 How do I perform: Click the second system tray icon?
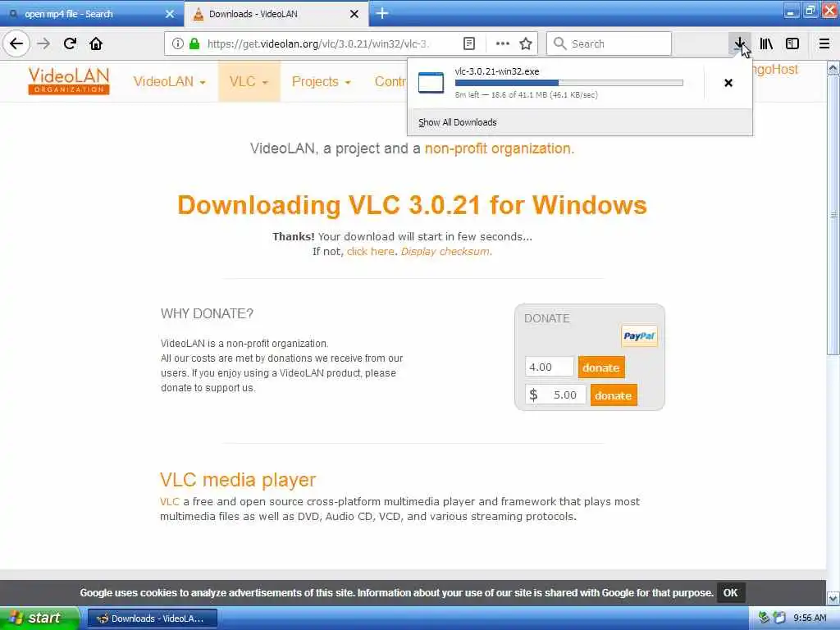(x=779, y=618)
